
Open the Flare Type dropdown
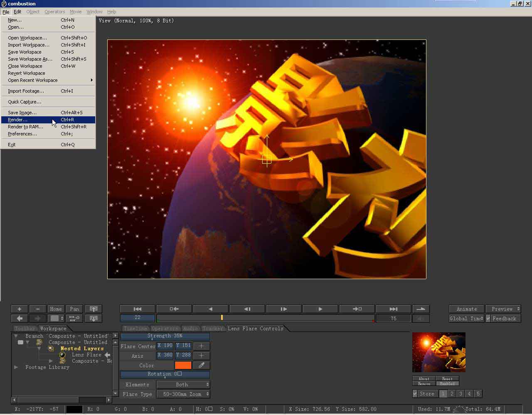[183, 394]
